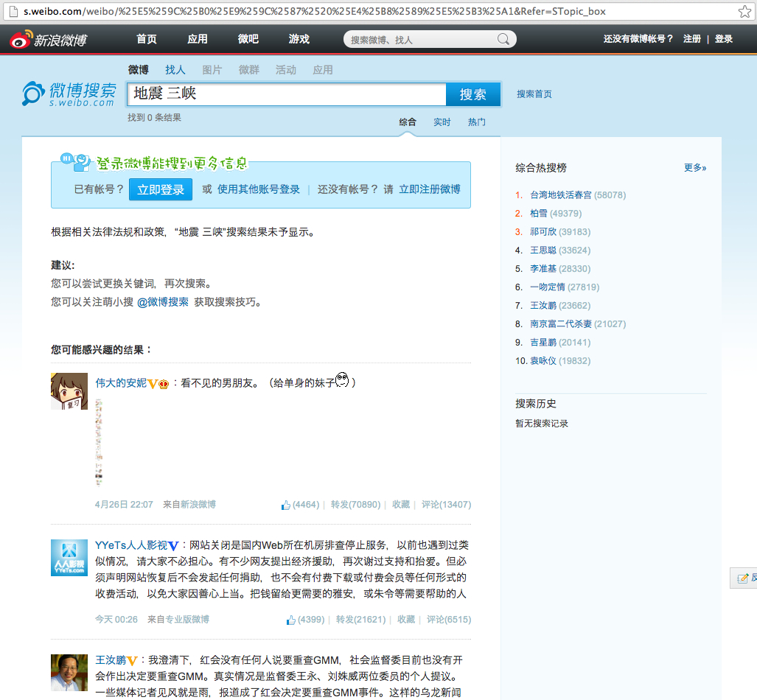The width and height of the screenshot is (757, 700).
Task: Click the blue 搜索 button
Action: click(472, 94)
